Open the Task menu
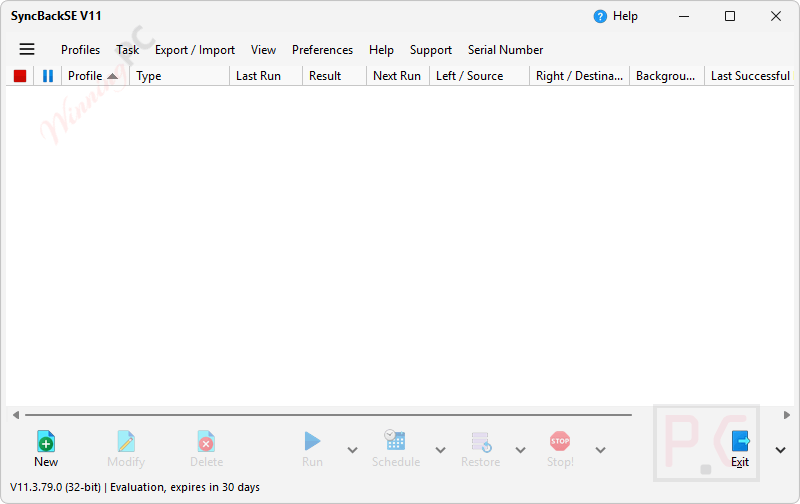 (128, 50)
